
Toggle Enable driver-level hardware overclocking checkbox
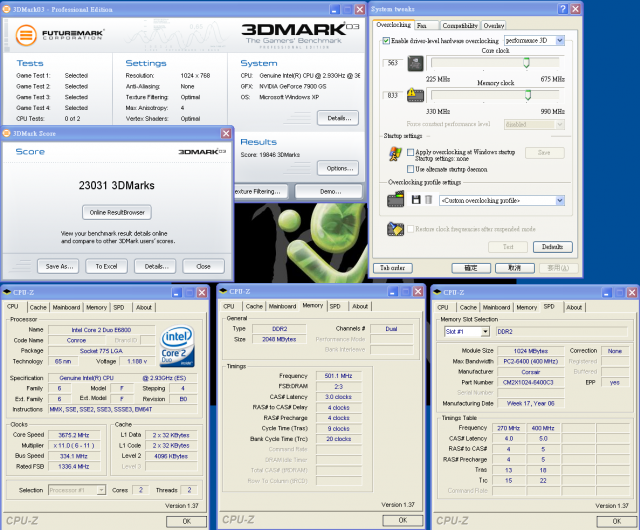386,41
